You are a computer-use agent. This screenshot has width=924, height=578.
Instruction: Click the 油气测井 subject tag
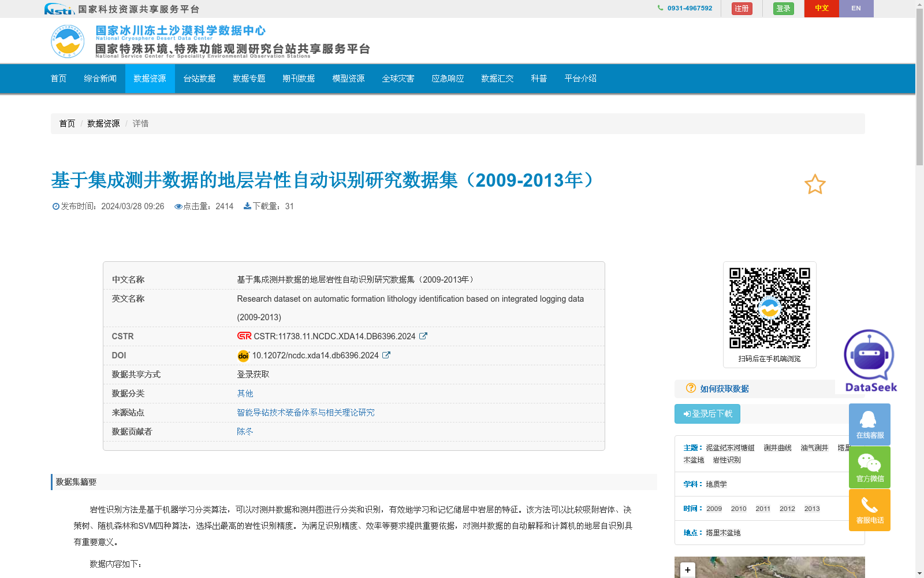pos(814,448)
